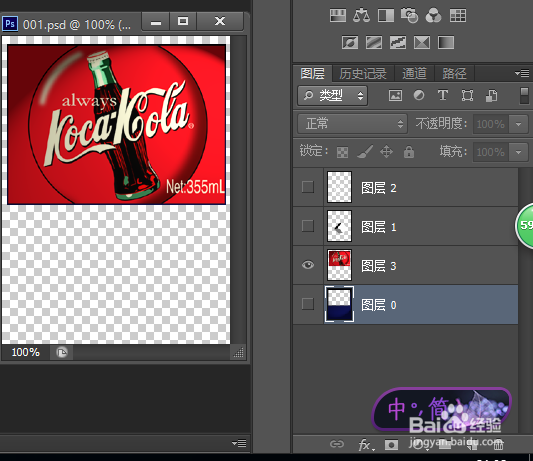Image resolution: width=533 pixels, height=461 pixels.
Task: Open the Layers panel flyout menu
Action: pyautogui.click(x=522, y=73)
